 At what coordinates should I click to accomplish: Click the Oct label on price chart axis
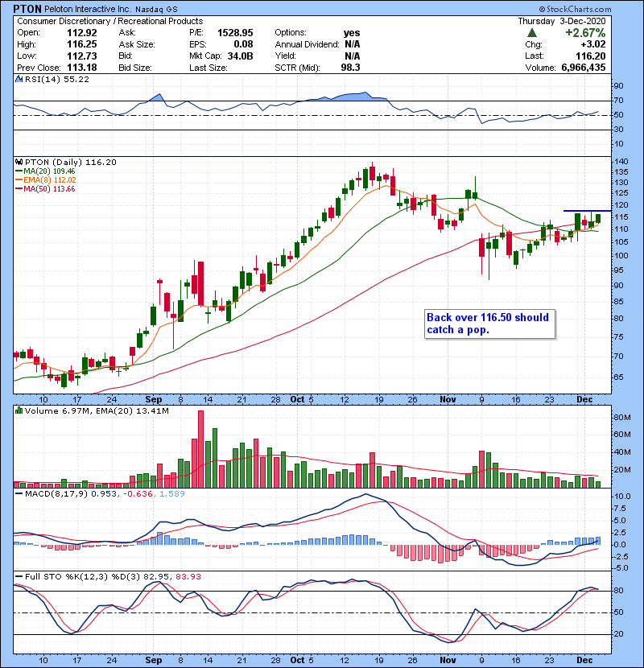[x=297, y=400]
